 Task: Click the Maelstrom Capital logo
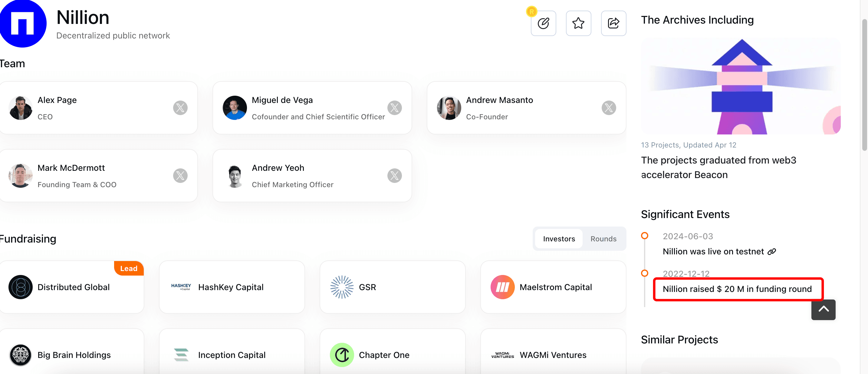(x=502, y=287)
